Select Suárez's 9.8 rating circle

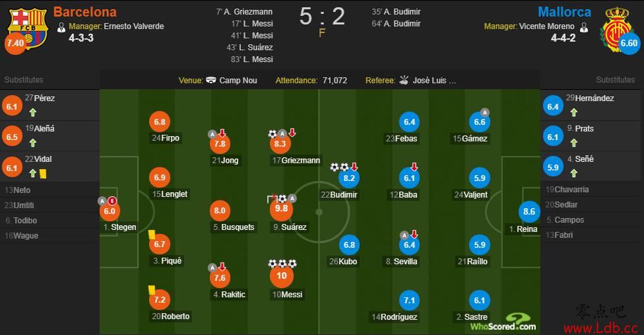pyautogui.click(x=282, y=209)
